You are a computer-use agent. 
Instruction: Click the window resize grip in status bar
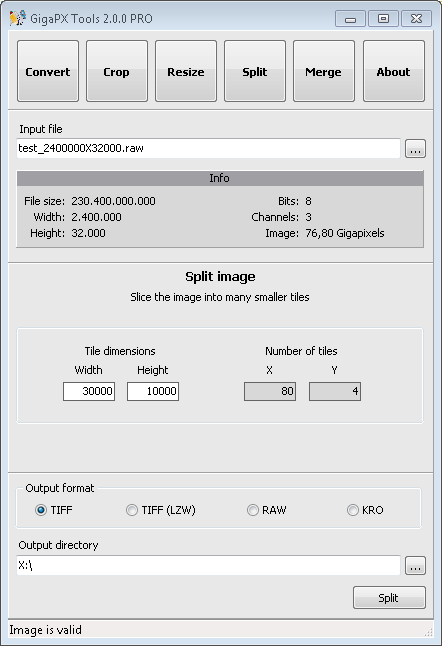[x=428, y=632]
